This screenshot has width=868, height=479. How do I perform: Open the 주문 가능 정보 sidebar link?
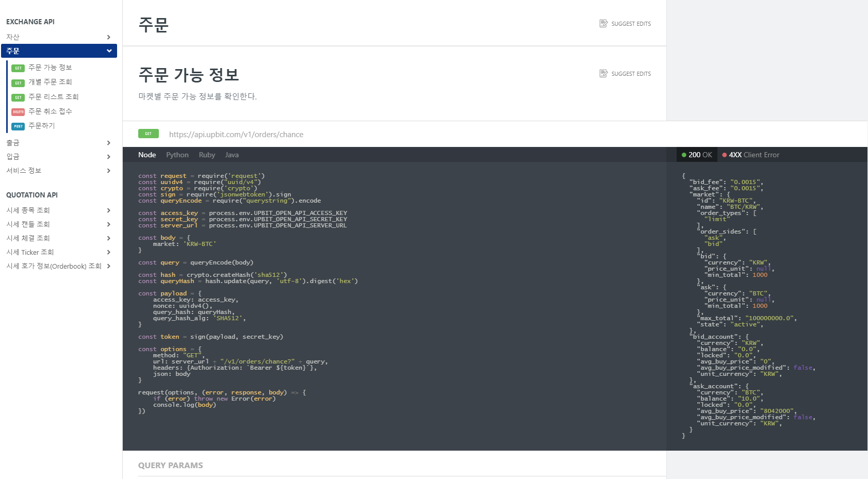[x=50, y=68]
